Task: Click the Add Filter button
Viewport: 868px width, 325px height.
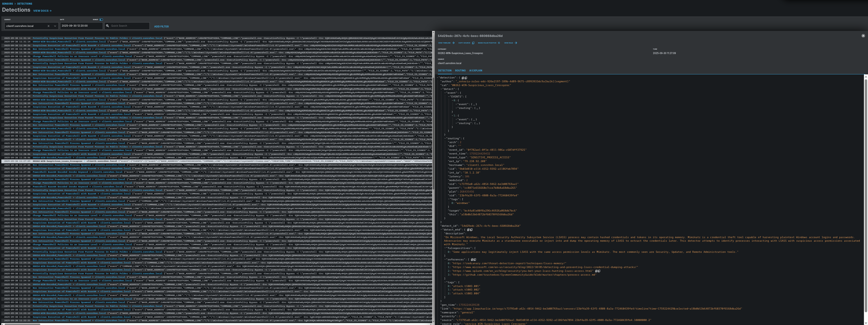Action: pos(161,27)
